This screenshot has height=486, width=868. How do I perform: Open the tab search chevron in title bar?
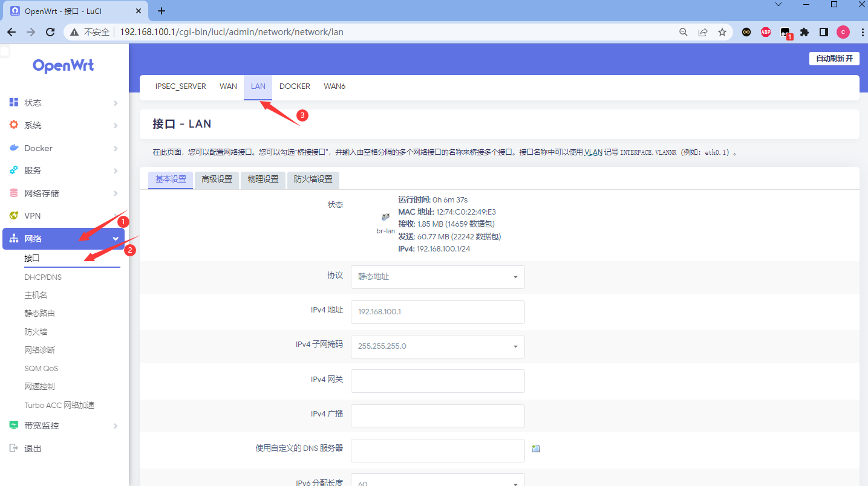[778, 4]
